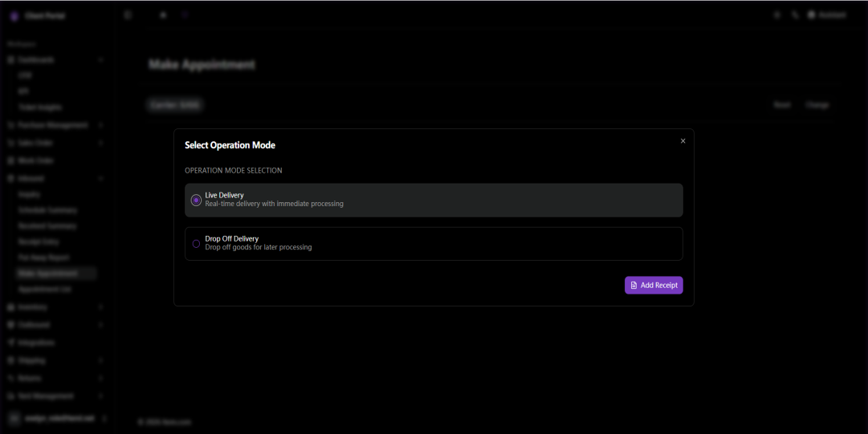Expand the Sales Order chevron

(100, 143)
